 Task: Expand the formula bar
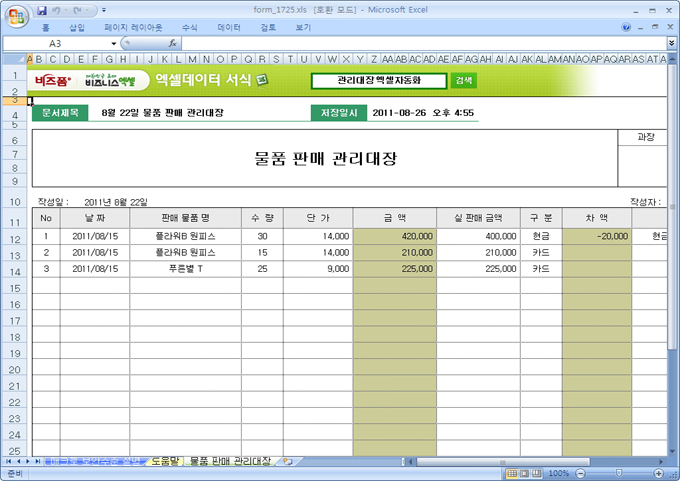(x=670, y=44)
